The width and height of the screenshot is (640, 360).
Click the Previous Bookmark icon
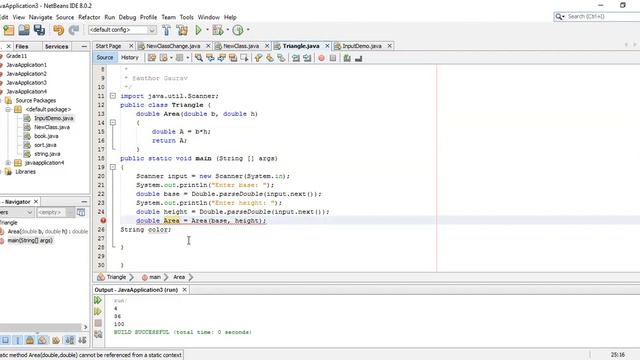(x=258, y=58)
